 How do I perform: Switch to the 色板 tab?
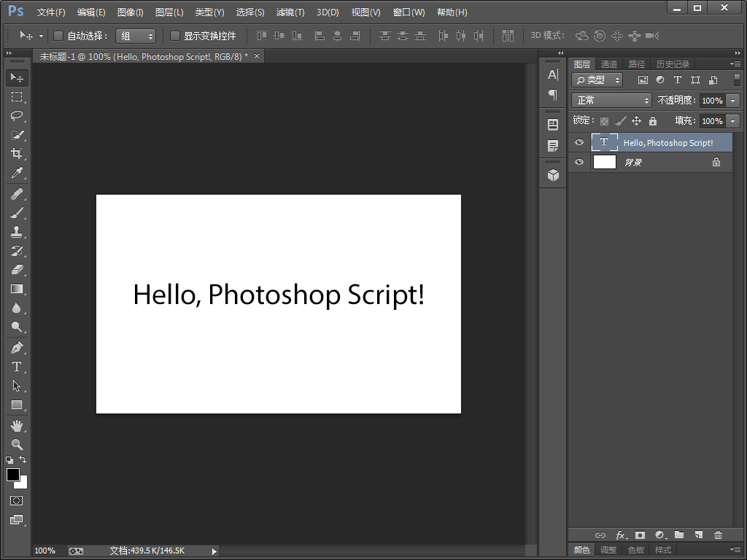pos(636,550)
